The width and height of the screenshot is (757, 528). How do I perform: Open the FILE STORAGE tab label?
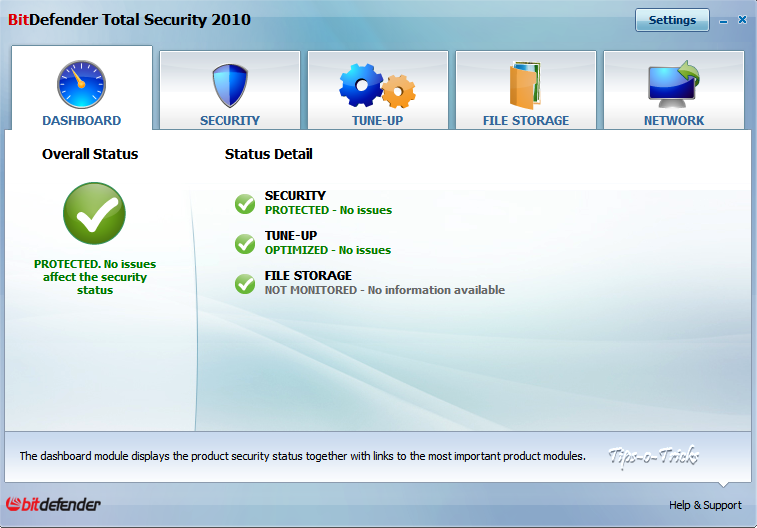[x=526, y=121]
